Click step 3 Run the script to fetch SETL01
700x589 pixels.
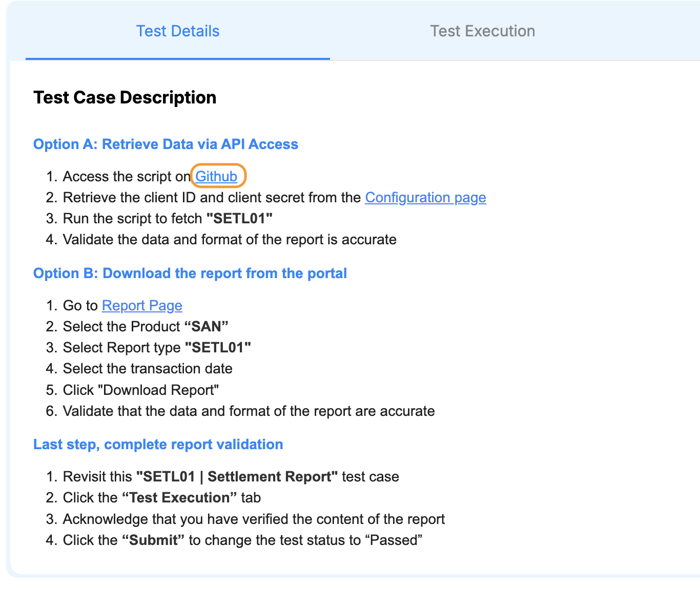pyautogui.click(x=168, y=218)
